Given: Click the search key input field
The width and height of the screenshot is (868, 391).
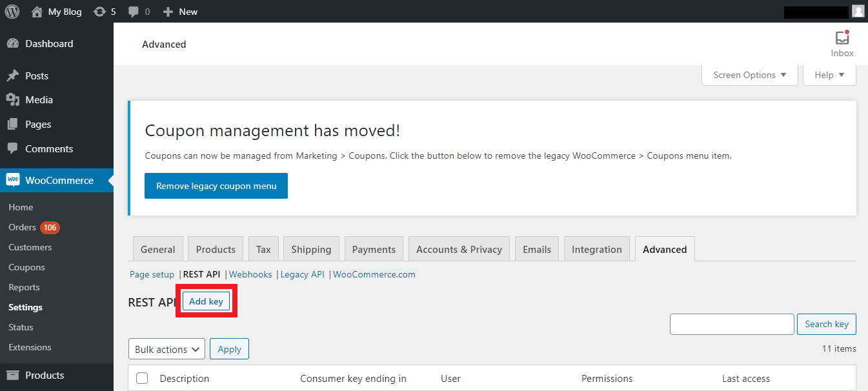Looking at the screenshot, I should [731, 324].
